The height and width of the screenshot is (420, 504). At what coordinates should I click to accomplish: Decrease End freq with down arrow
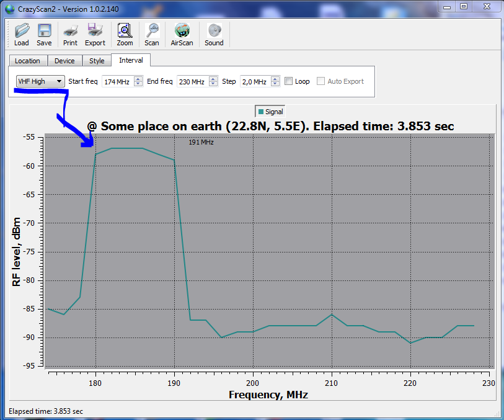point(213,84)
